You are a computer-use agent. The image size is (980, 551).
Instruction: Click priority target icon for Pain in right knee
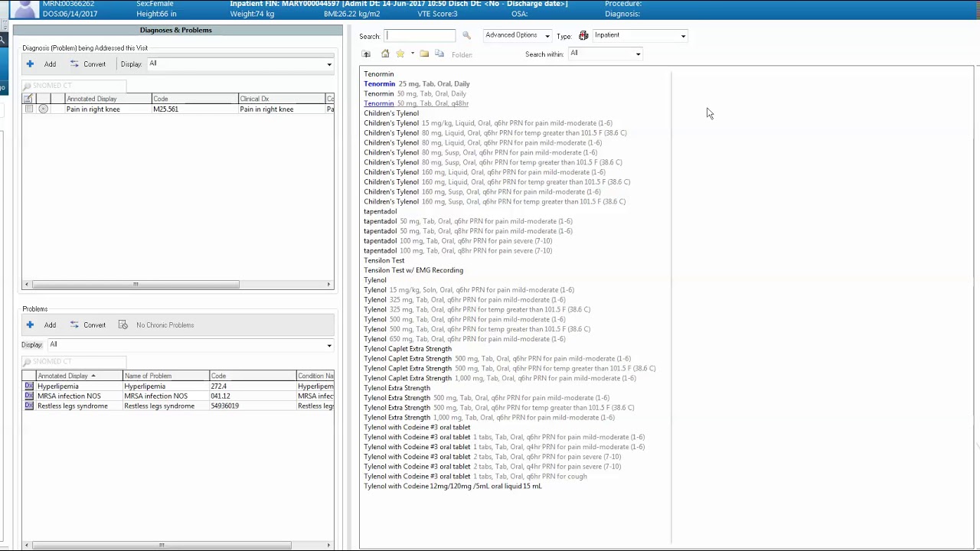pyautogui.click(x=43, y=109)
